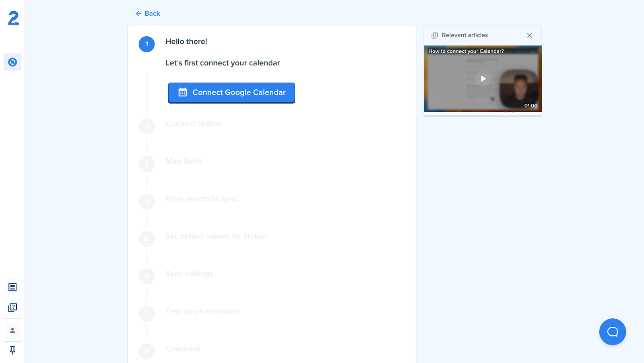Play the calendar connection video
Image resolution: width=644 pixels, height=363 pixels.
pos(483,79)
